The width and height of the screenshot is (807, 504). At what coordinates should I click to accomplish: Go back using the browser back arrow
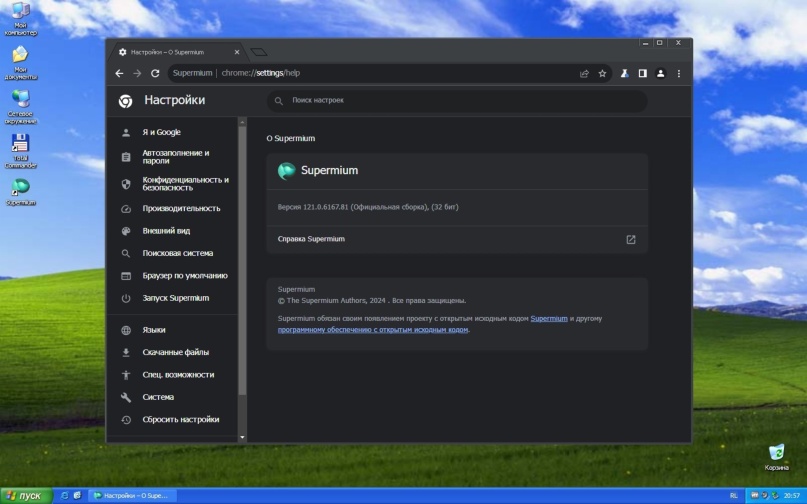[119, 73]
